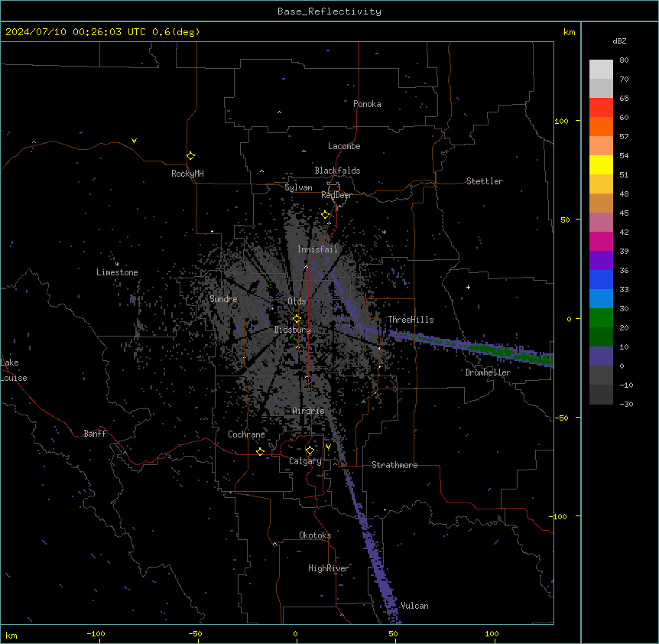Select the RedDeer city label

[x=336, y=195]
